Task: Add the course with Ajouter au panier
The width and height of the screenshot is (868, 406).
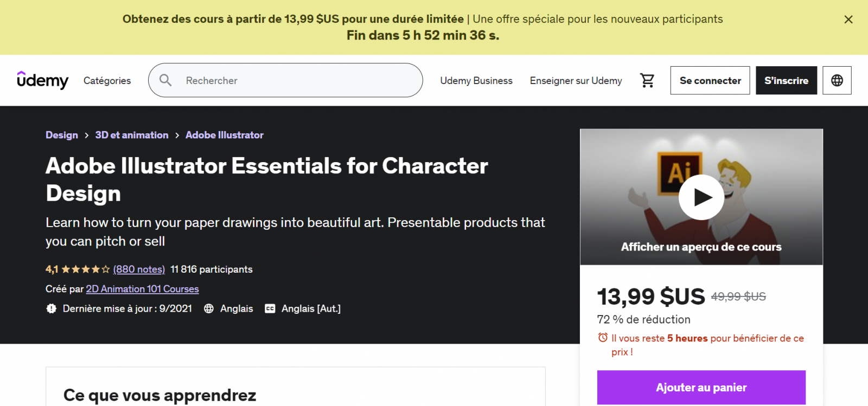Action: [701, 387]
